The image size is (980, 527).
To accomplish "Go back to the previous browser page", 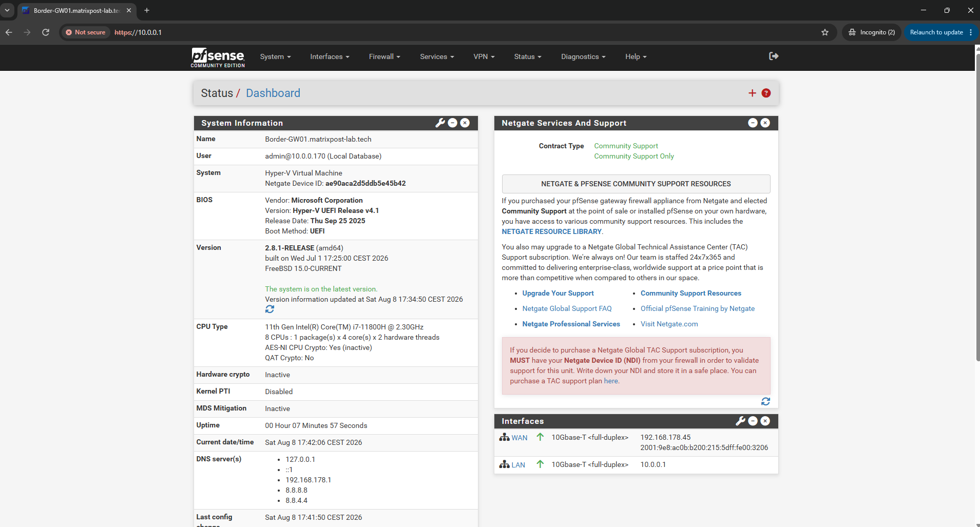I will click(x=9, y=32).
